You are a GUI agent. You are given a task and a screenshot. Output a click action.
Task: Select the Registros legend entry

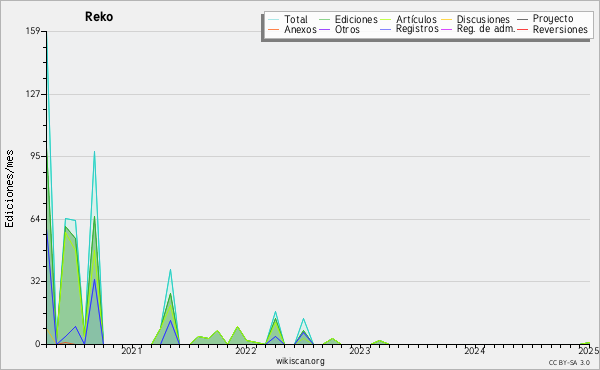(417, 29)
